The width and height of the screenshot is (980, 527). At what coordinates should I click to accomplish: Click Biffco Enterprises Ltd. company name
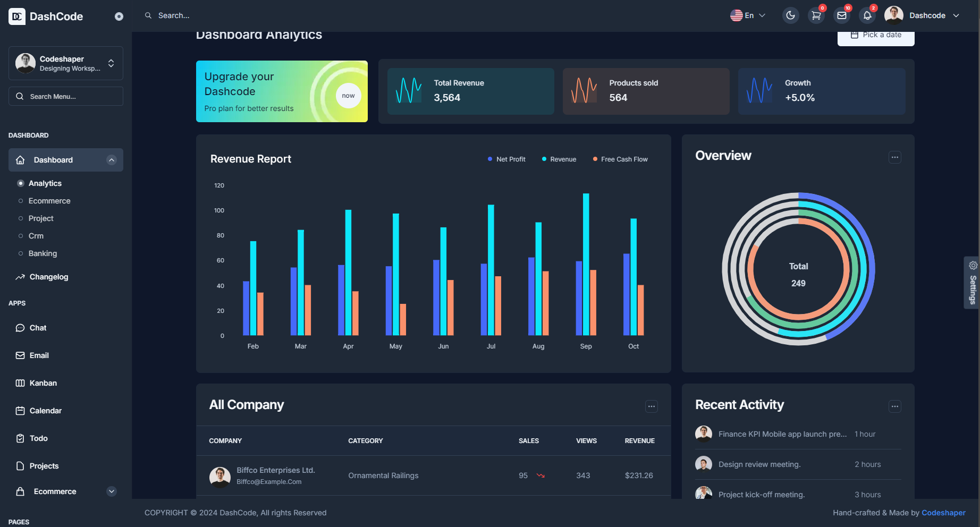point(276,470)
